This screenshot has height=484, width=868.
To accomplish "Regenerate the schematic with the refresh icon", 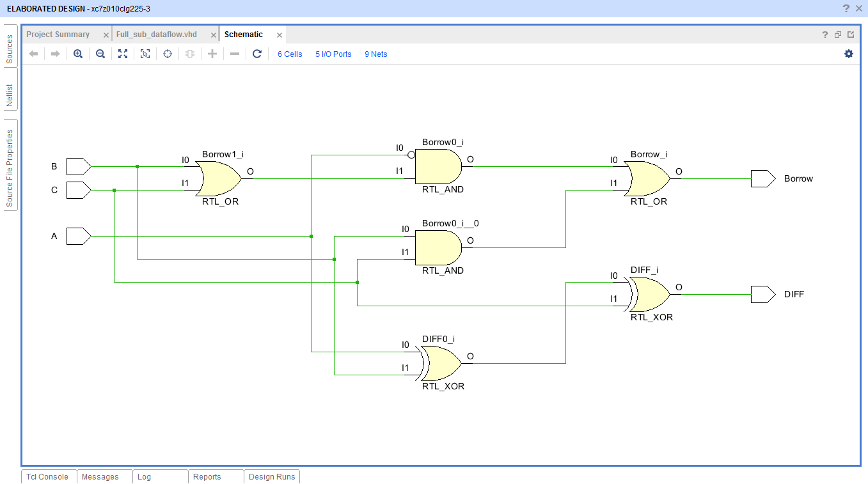I will [x=257, y=54].
